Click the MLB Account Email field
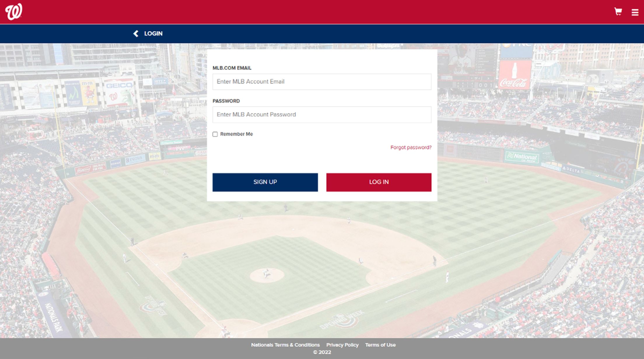Viewport: 644px width, 359px height. point(322,82)
